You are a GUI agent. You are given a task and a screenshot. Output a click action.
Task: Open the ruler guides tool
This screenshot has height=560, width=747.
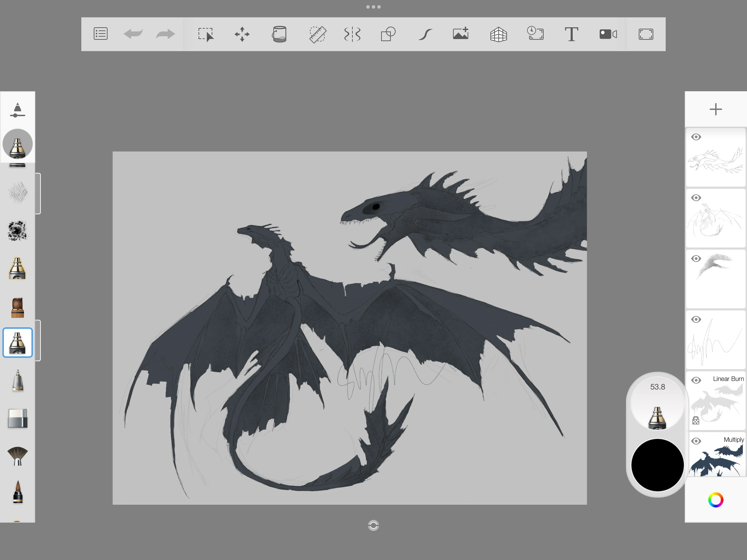point(317,34)
